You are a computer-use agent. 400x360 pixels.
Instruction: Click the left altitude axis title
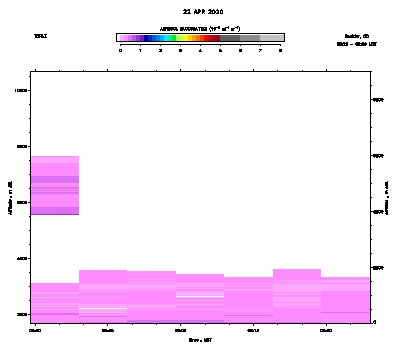click(10, 198)
